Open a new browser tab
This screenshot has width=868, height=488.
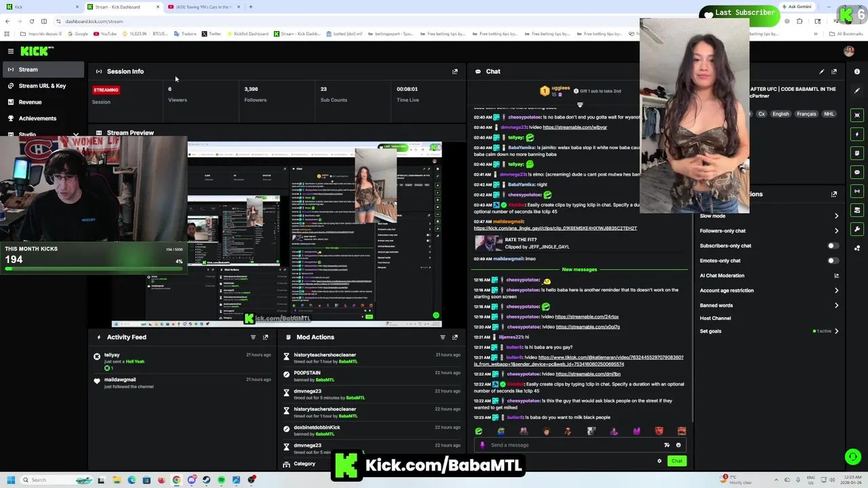[x=250, y=7]
